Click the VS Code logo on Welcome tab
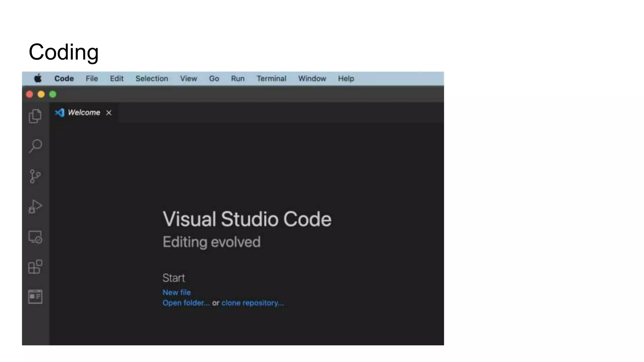Viewport: 644px width, 362px height. click(60, 112)
